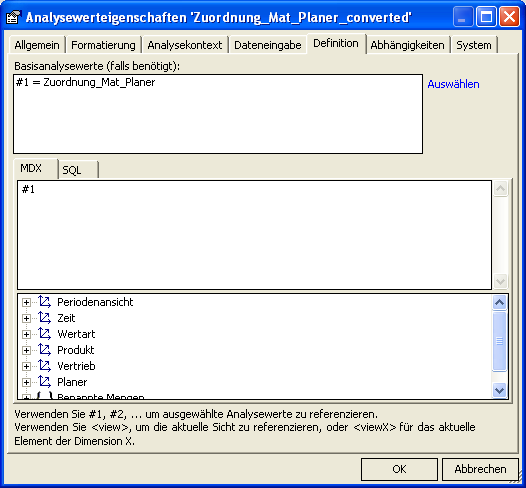Expand the Zeit tree node

click(x=26, y=318)
